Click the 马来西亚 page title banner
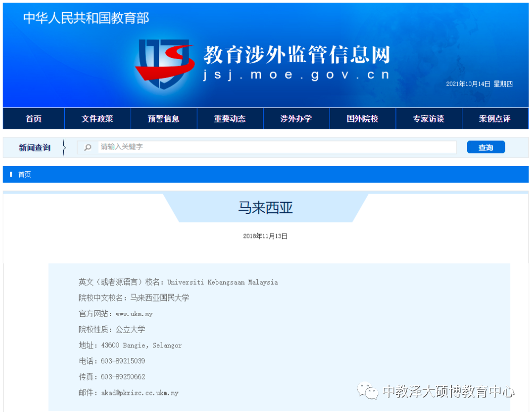 point(266,207)
